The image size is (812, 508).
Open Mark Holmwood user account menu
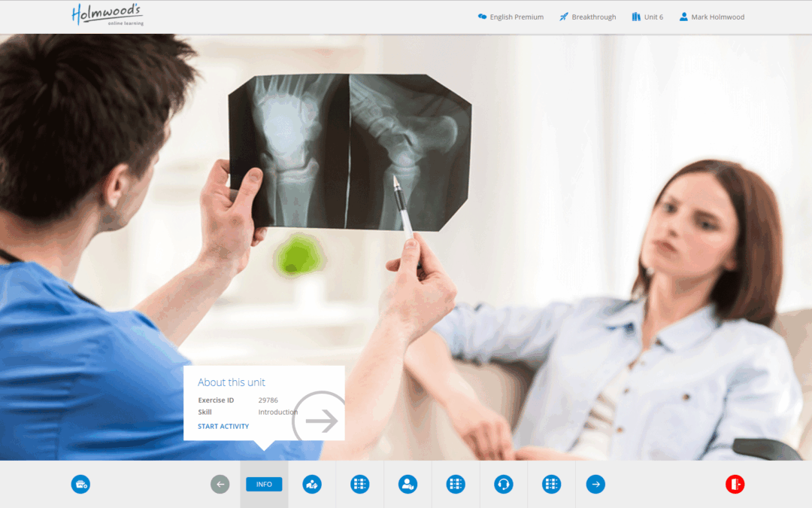[712, 17]
